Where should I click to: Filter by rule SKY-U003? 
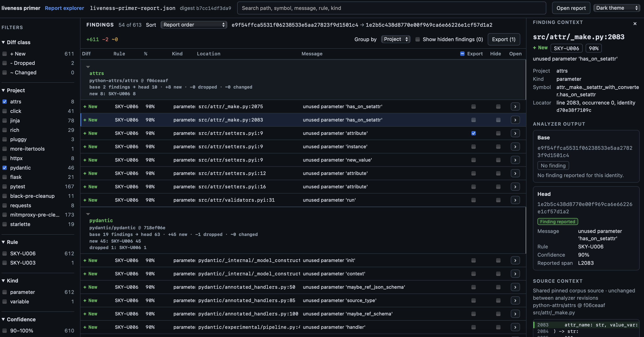pyautogui.click(x=5, y=263)
